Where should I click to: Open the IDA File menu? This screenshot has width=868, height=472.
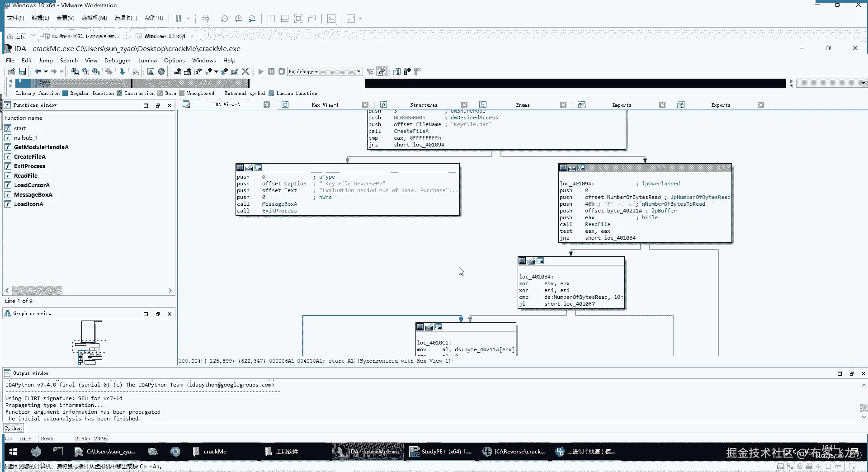click(10, 60)
